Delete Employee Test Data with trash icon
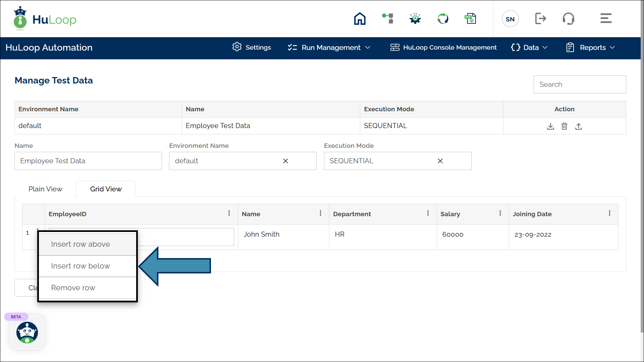Image resolution: width=644 pixels, height=362 pixels. [x=565, y=126]
